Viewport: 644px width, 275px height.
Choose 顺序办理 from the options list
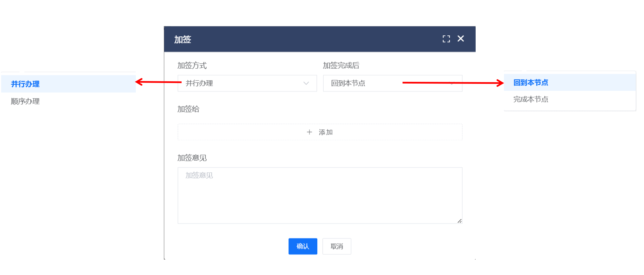pyautogui.click(x=25, y=101)
